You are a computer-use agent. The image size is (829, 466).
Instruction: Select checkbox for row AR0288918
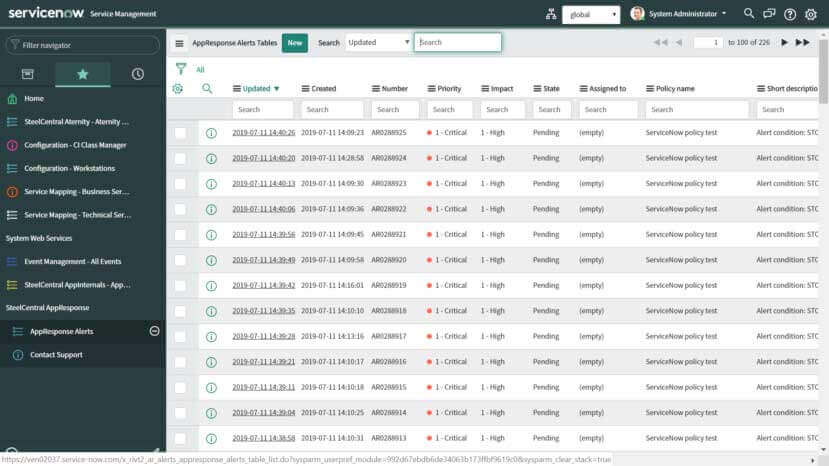click(180, 312)
